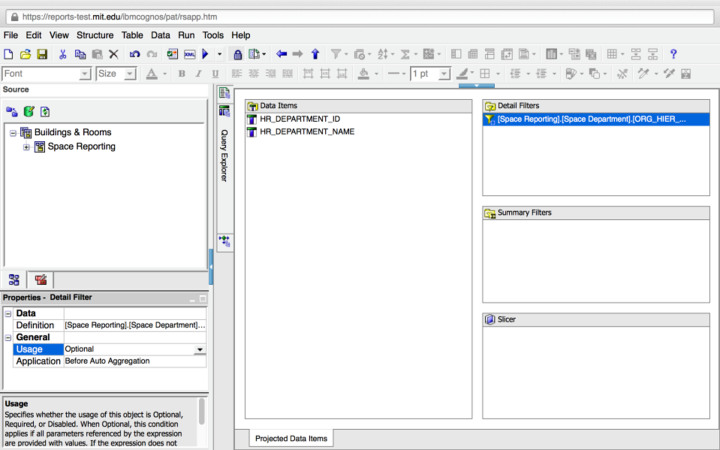Click the font color swatch button

click(151, 74)
